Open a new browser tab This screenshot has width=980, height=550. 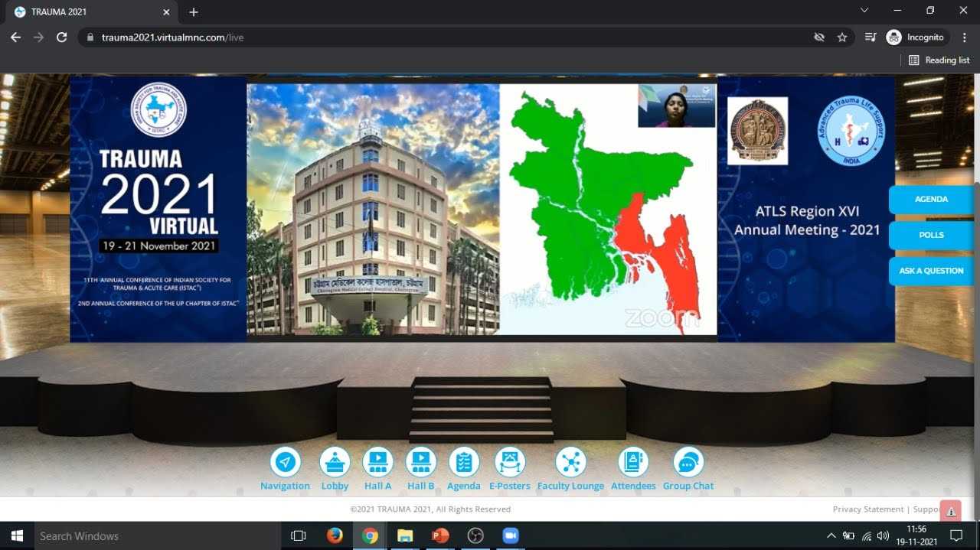194,12
